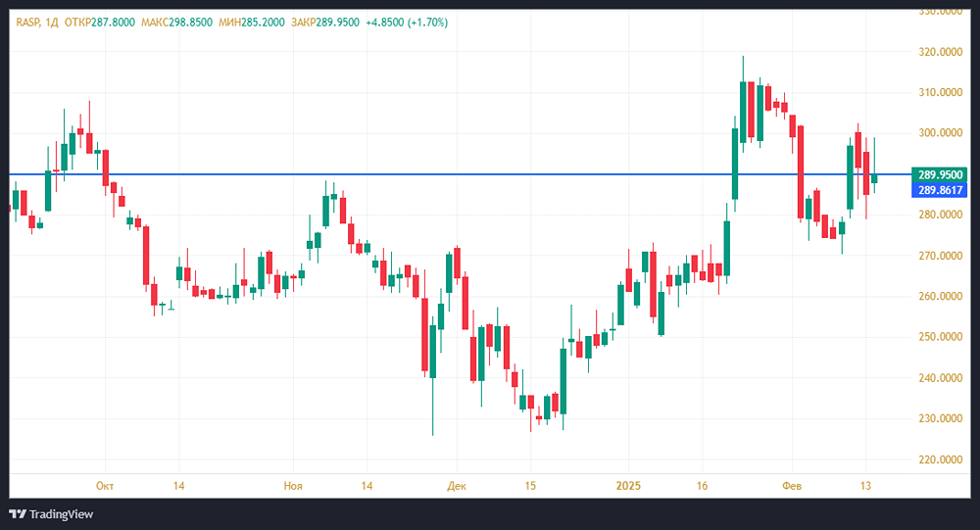Click the Дек date on time axis
980x530 pixels.
pyautogui.click(x=456, y=486)
